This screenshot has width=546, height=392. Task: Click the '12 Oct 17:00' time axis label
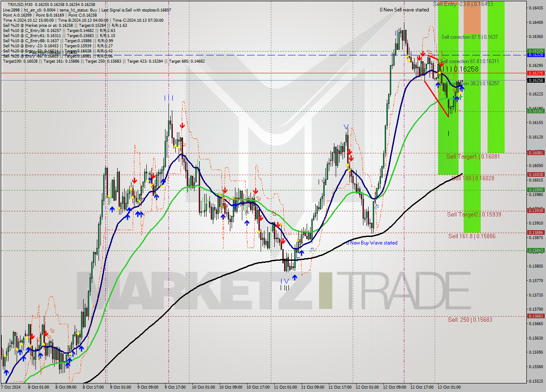pyautogui.click(x=422, y=387)
